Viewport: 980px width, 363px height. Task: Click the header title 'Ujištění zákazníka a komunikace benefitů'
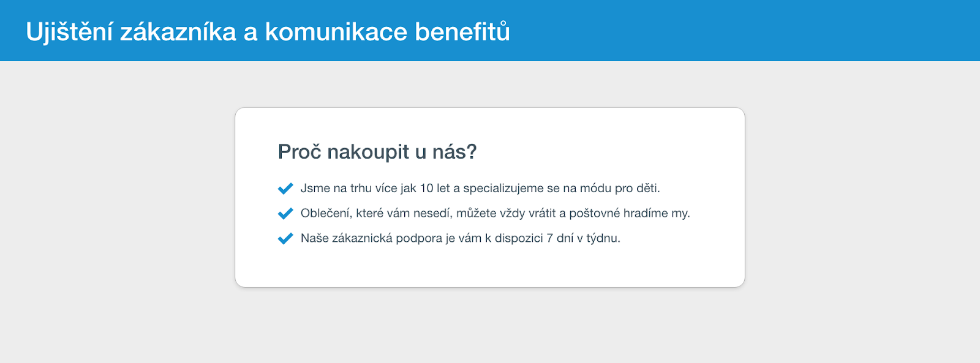tap(268, 32)
